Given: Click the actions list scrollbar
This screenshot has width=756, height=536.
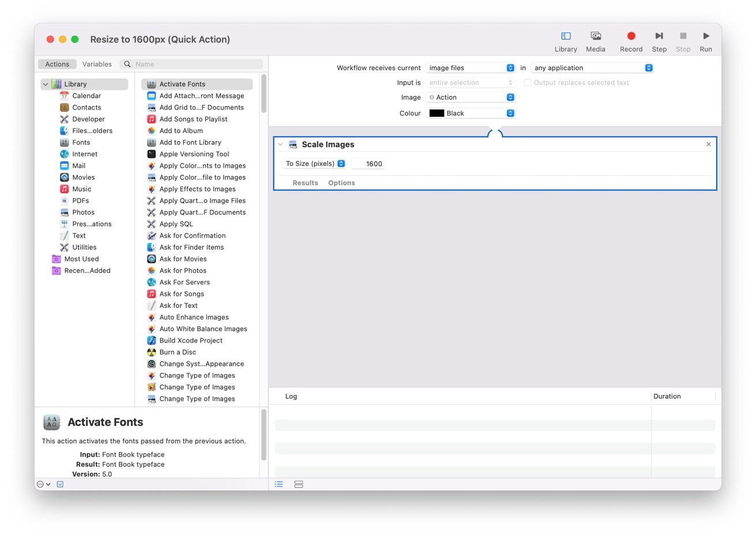Looking at the screenshot, I should click(263, 94).
